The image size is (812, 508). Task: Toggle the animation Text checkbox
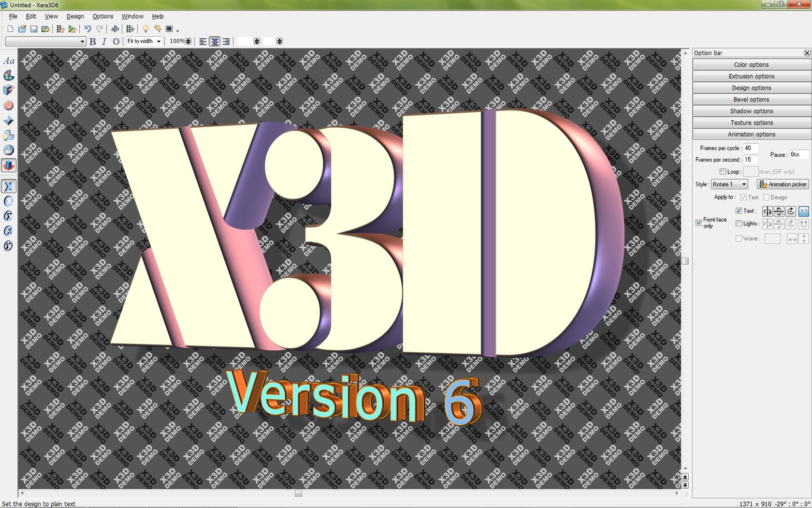tap(739, 211)
